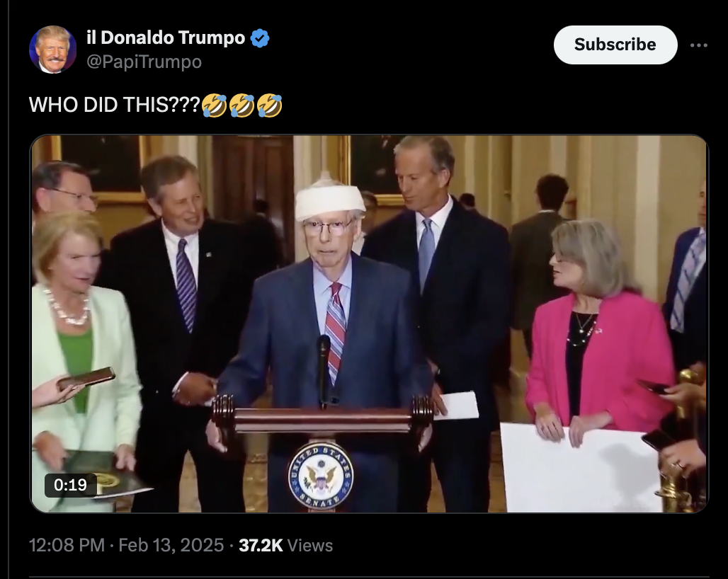This screenshot has width=728, height=579.
Task: Open the 12:08 PM timestamp link
Action: [x=67, y=545]
